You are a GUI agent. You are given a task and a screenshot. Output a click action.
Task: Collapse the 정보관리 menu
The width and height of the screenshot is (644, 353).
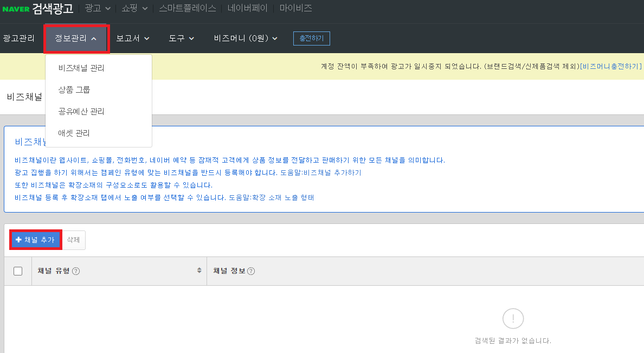tap(76, 38)
